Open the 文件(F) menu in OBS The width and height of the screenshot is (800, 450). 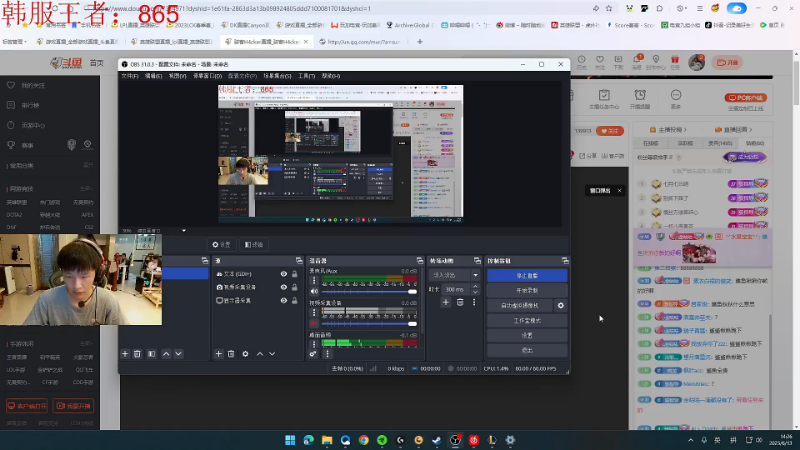pyautogui.click(x=130, y=76)
